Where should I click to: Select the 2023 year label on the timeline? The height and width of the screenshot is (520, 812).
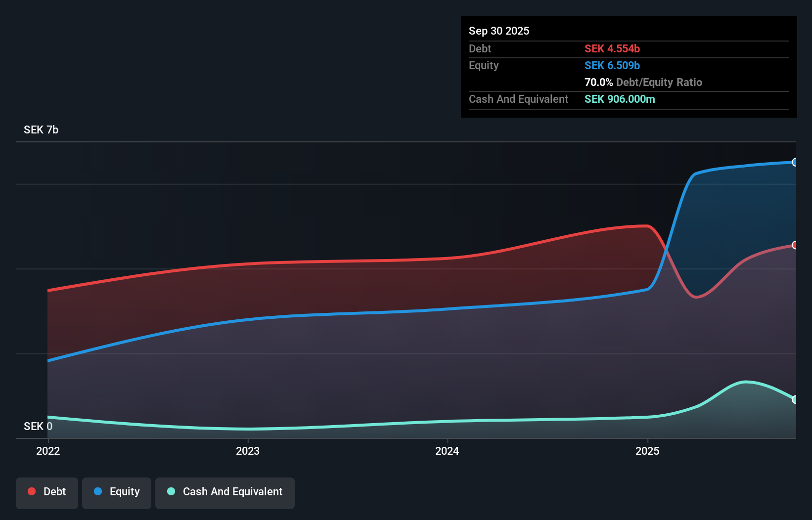point(248,451)
